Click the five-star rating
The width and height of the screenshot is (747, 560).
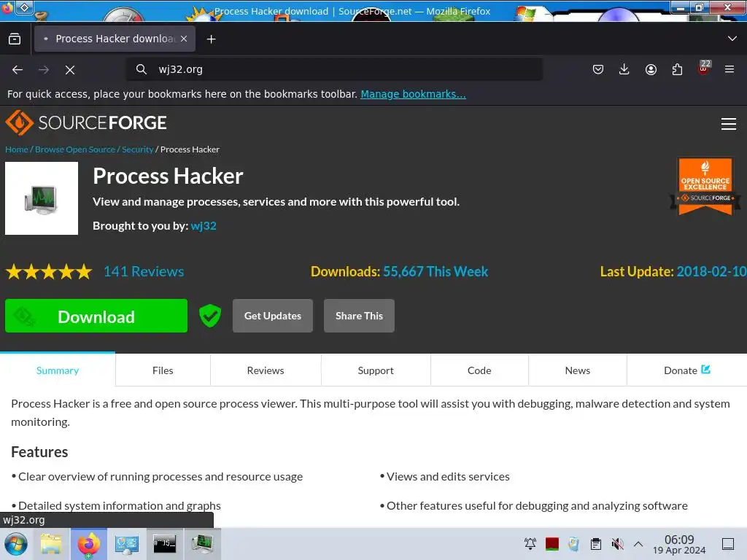pyautogui.click(x=49, y=272)
